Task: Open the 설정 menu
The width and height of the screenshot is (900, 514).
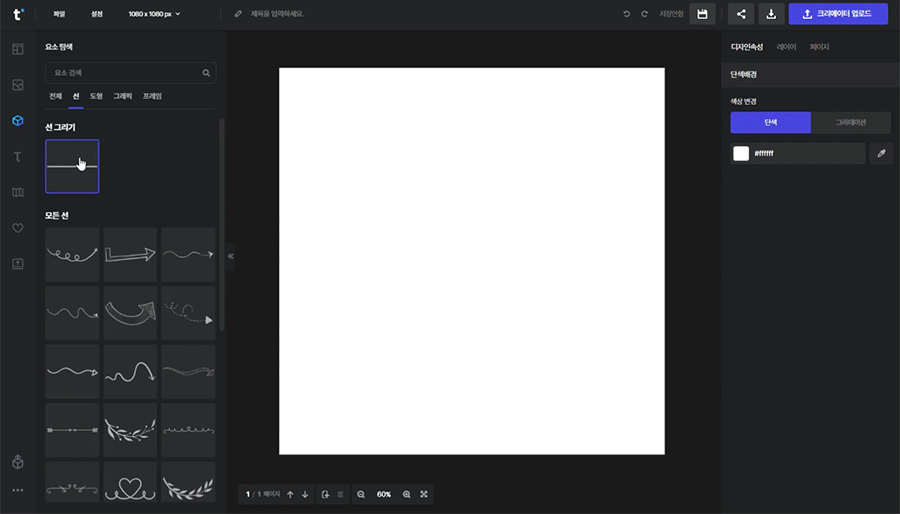Action: click(x=97, y=14)
